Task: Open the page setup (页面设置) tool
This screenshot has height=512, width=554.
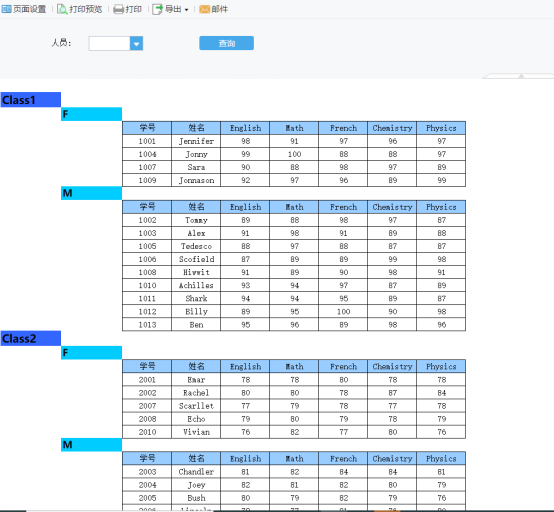Action: (24, 9)
